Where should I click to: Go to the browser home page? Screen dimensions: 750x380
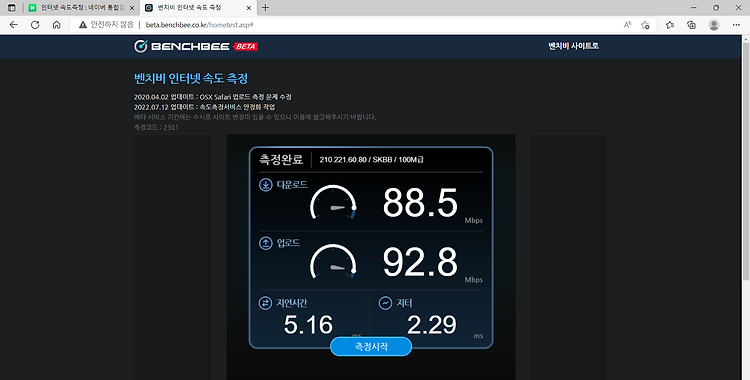click(56, 25)
